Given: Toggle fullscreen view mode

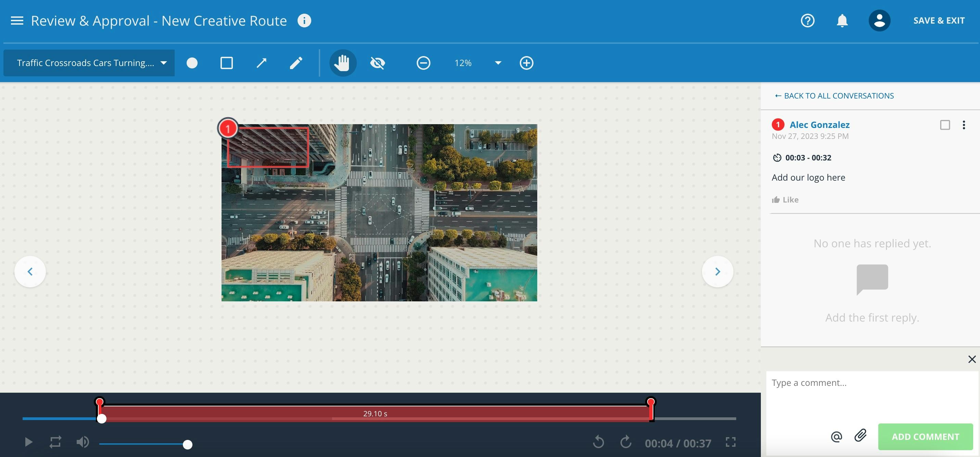Looking at the screenshot, I should (x=731, y=441).
